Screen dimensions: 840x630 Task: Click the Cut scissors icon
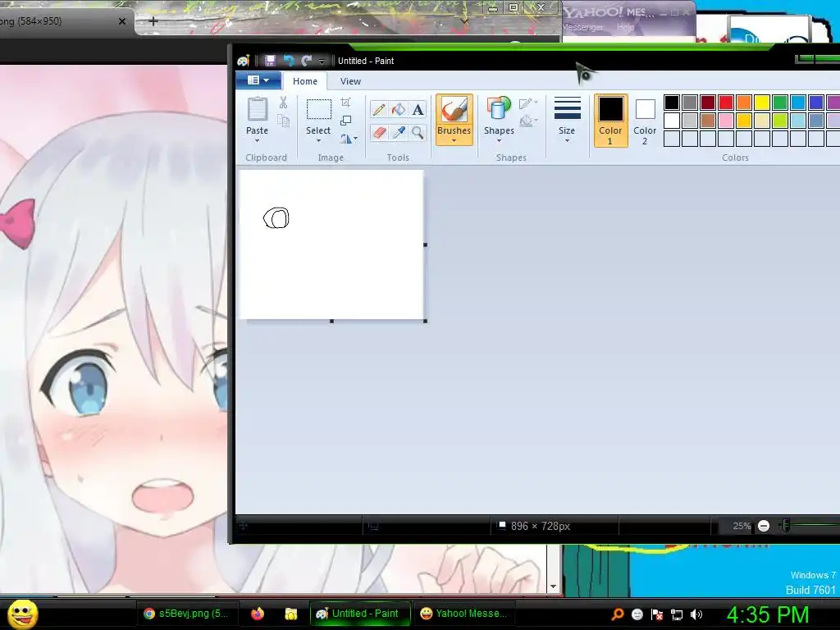click(283, 103)
